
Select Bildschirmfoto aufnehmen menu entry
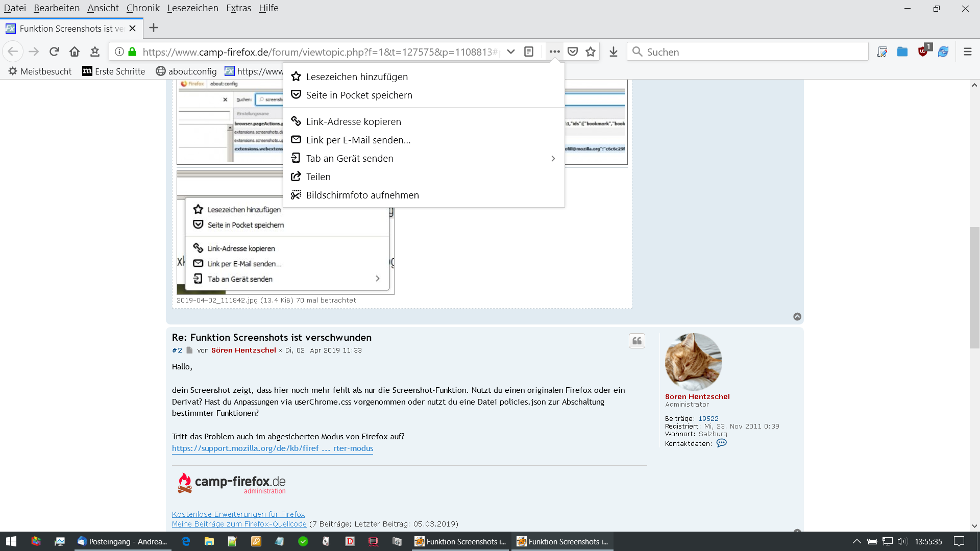(x=362, y=195)
